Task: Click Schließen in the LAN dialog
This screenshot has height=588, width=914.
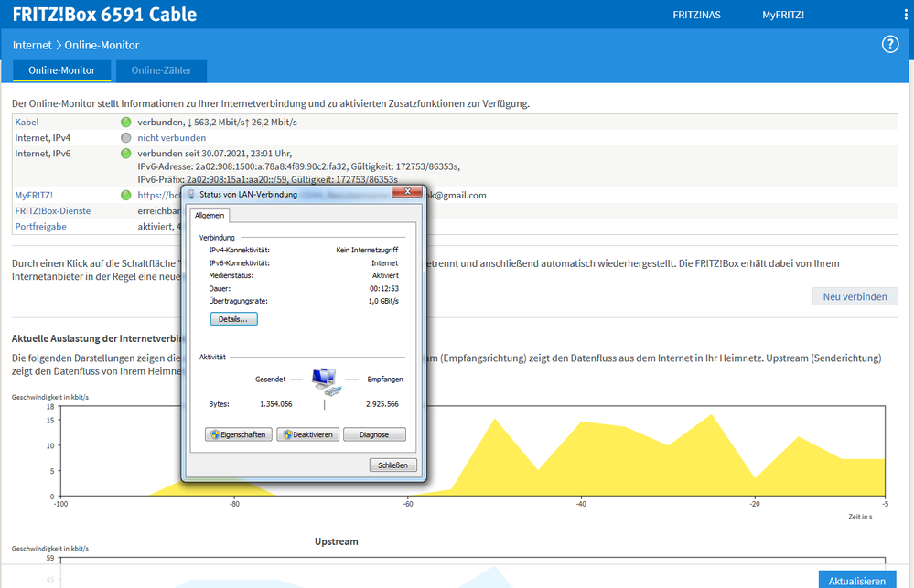Action: tap(392, 465)
